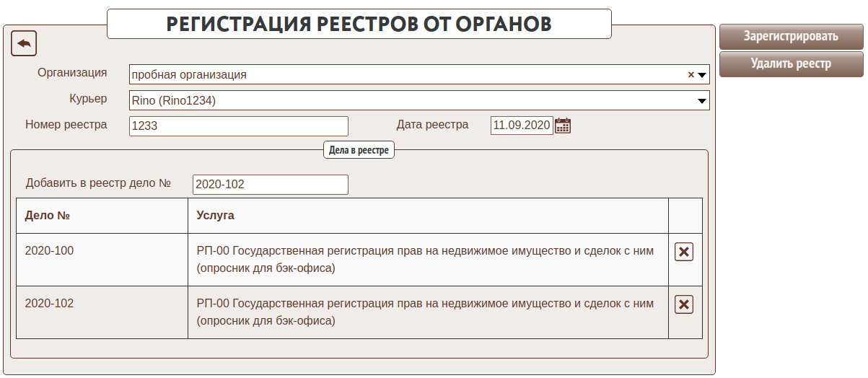Select the 2020-100 case number cell

pyautogui.click(x=49, y=251)
